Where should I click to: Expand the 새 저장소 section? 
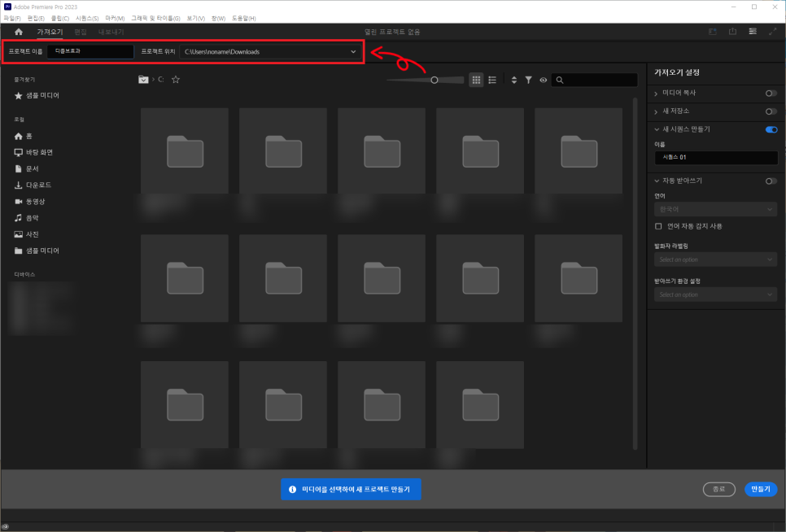coord(657,111)
